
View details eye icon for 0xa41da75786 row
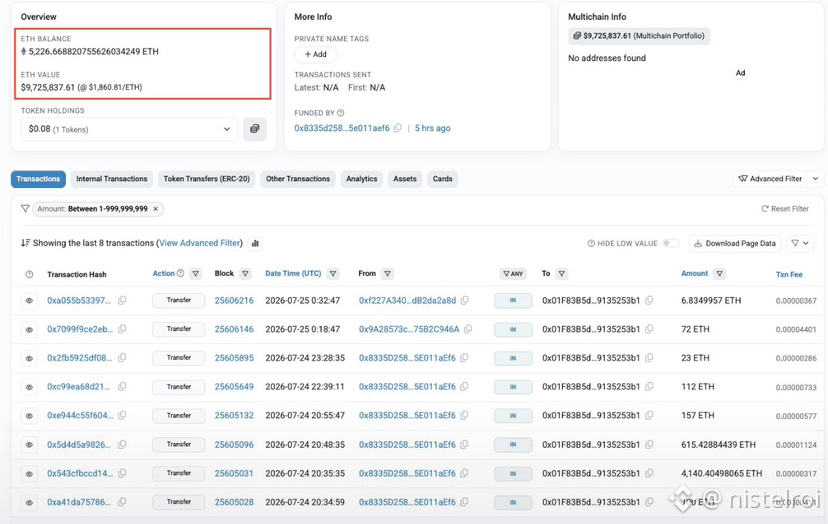[x=30, y=502]
